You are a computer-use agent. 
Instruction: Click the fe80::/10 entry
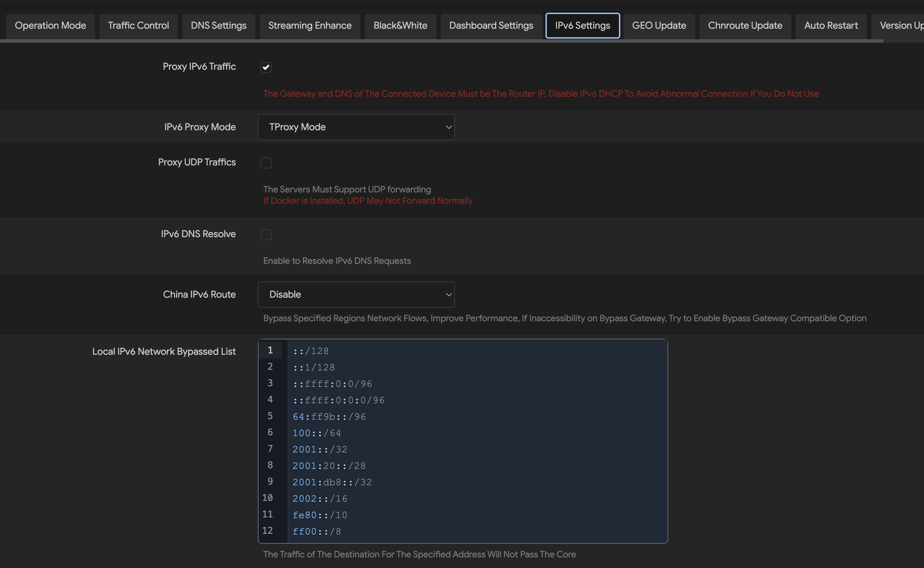(x=320, y=515)
